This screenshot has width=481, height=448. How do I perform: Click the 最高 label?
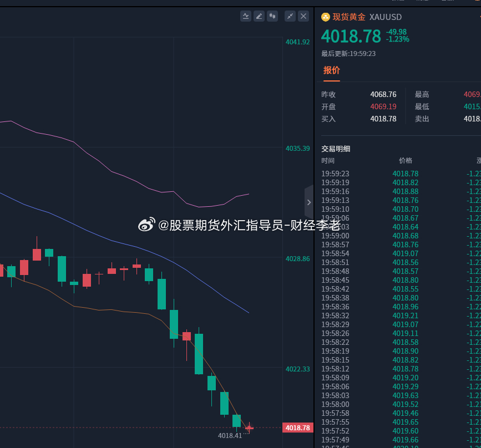pos(422,94)
